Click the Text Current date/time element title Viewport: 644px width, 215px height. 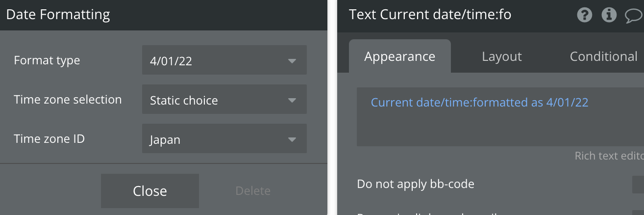pos(430,15)
